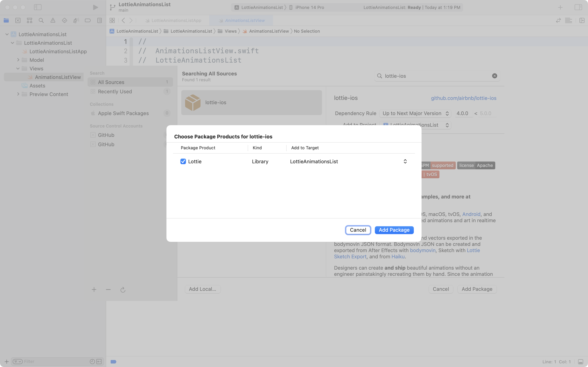Screen dimensions: 588x367
Task: Refresh the package list
Action: pyautogui.click(x=123, y=290)
